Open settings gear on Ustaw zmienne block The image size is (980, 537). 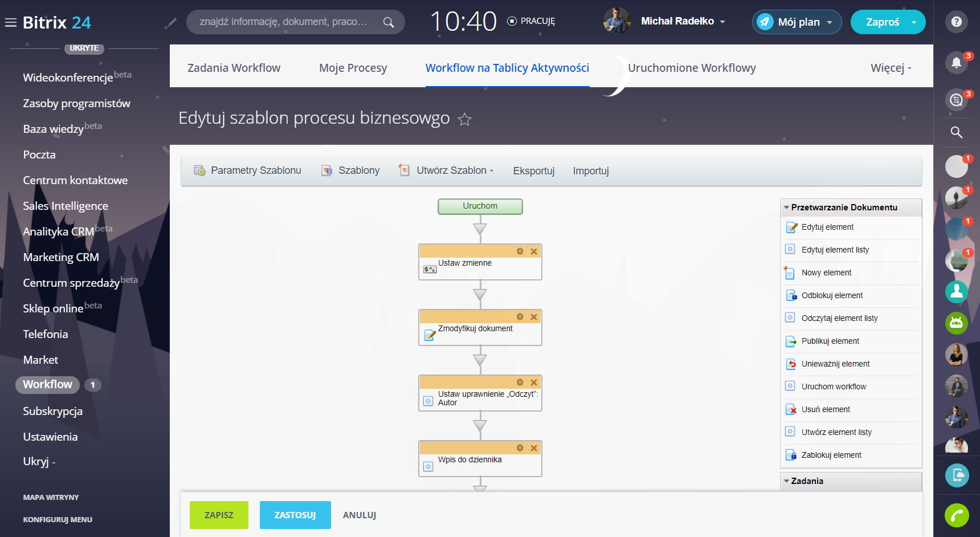click(520, 251)
